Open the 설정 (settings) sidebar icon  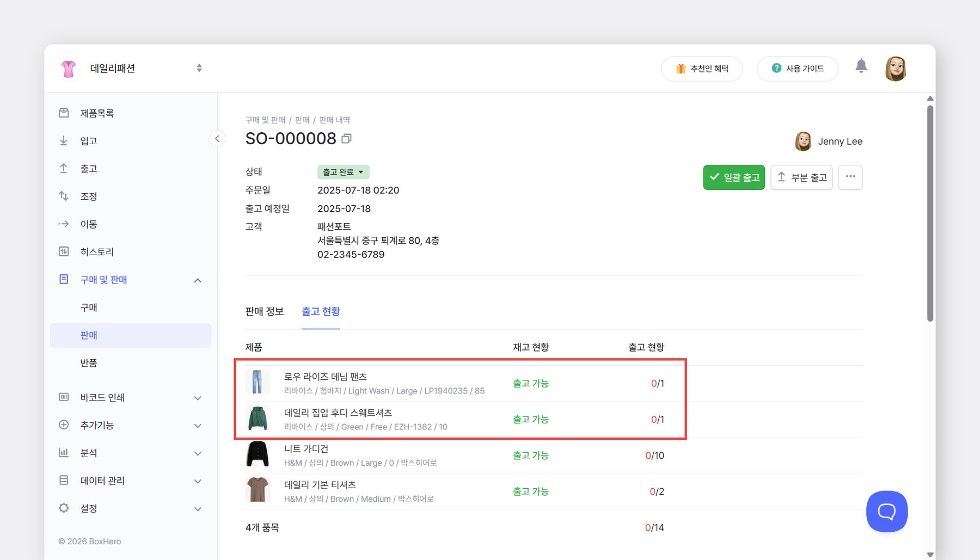(x=64, y=508)
